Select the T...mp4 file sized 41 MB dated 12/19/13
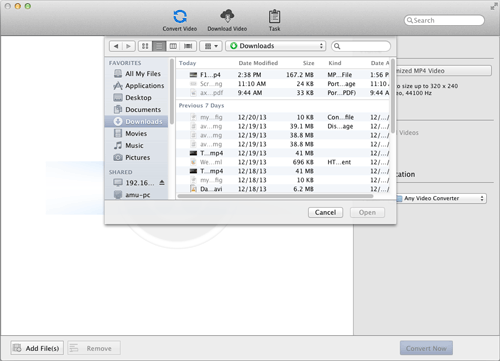 coord(283,153)
